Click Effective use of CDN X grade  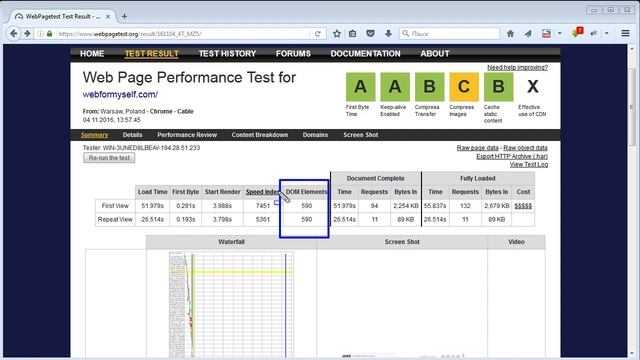pos(533,87)
